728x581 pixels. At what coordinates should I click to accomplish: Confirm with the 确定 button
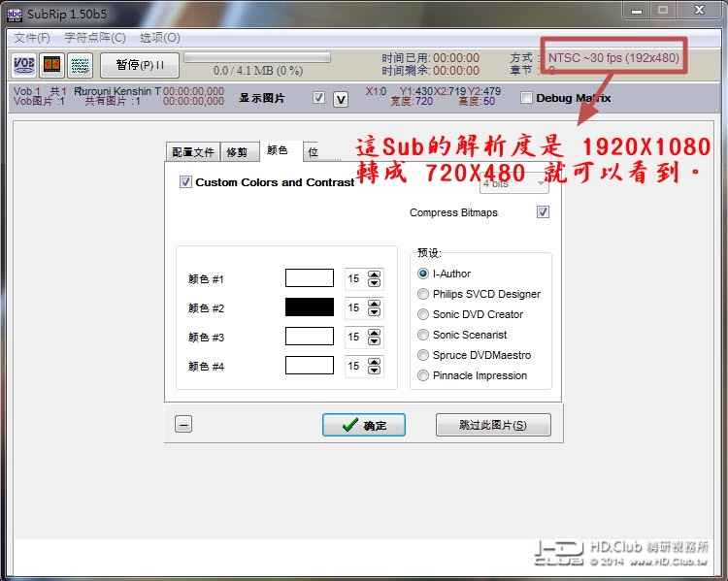point(364,425)
